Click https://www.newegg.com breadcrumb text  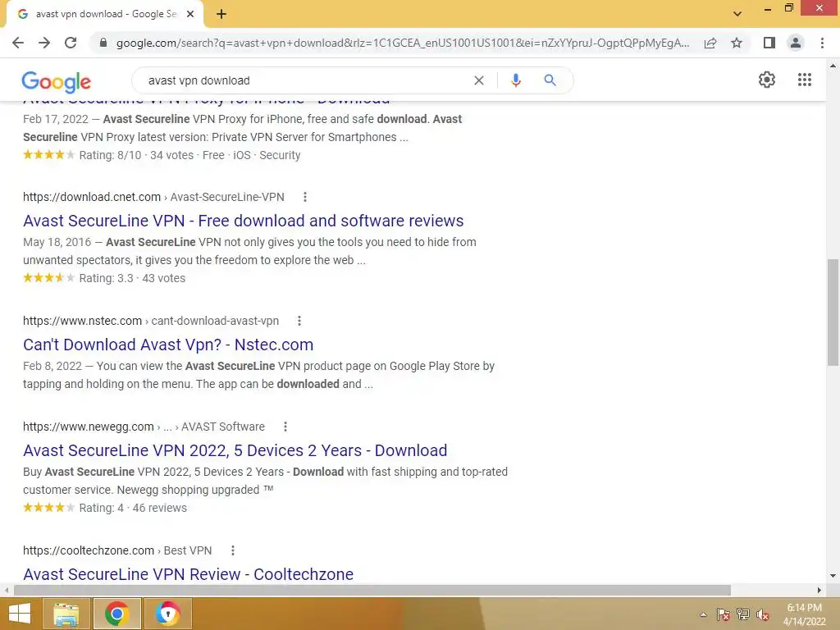click(89, 427)
